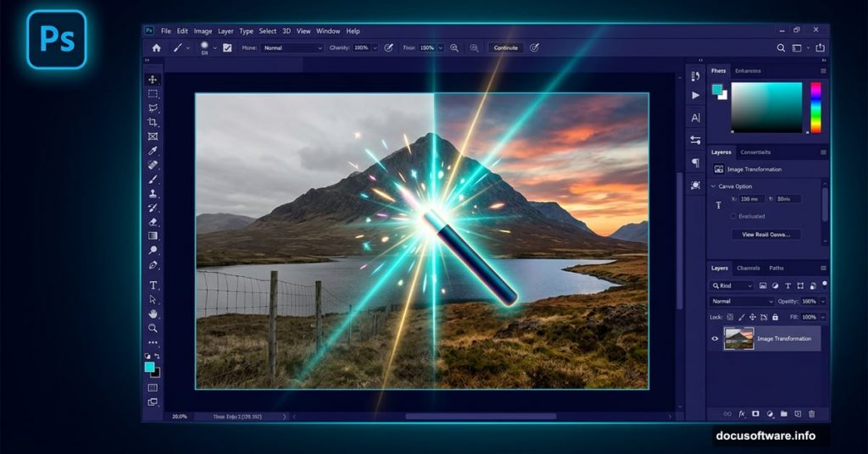Open the Layers Opacity dropdown arrow
Viewport: 868px width, 454px height.
(x=822, y=302)
